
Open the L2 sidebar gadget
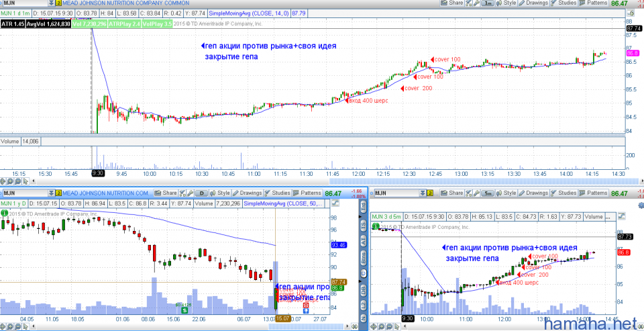pos(363,305)
